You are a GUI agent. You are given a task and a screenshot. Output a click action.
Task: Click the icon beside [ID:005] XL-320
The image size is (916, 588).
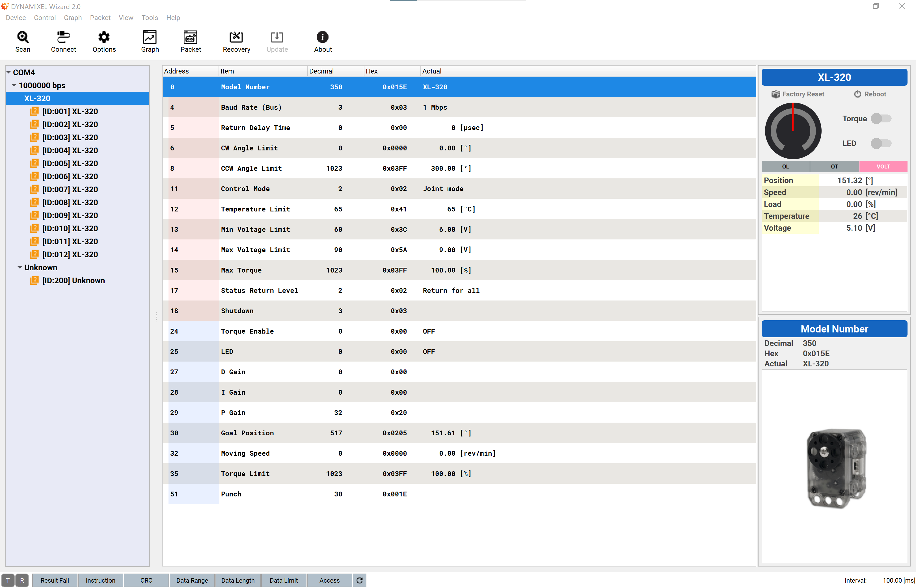pos(34,163)
